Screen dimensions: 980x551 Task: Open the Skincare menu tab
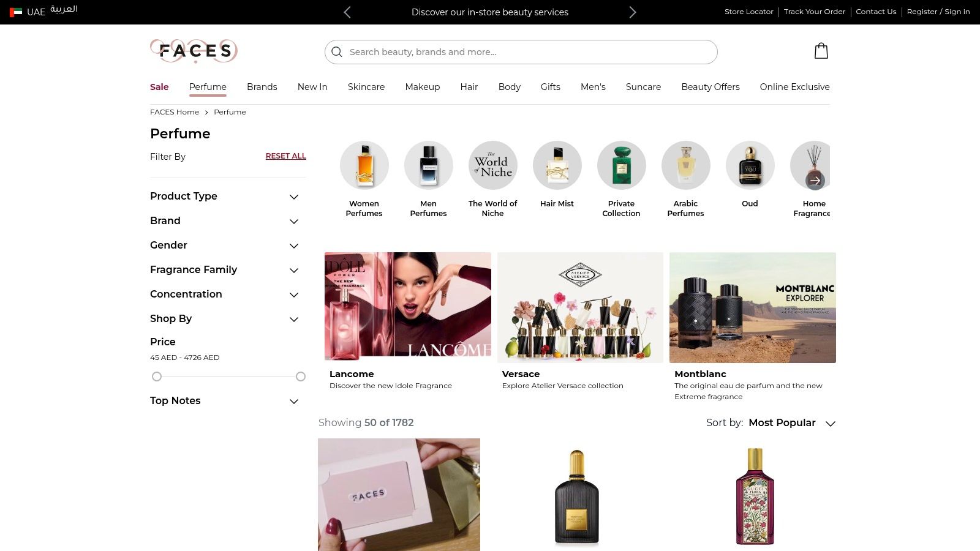click(366, 87)
